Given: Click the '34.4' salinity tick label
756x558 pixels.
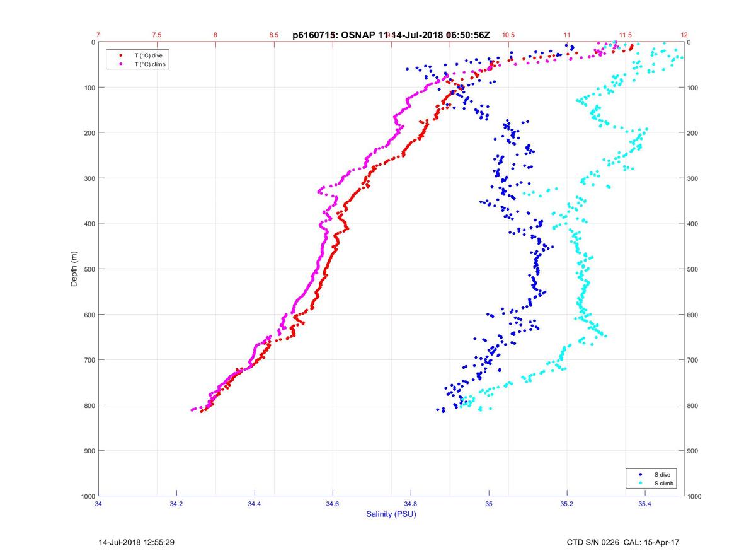Looking at the screenshot, I should [255, 503].
